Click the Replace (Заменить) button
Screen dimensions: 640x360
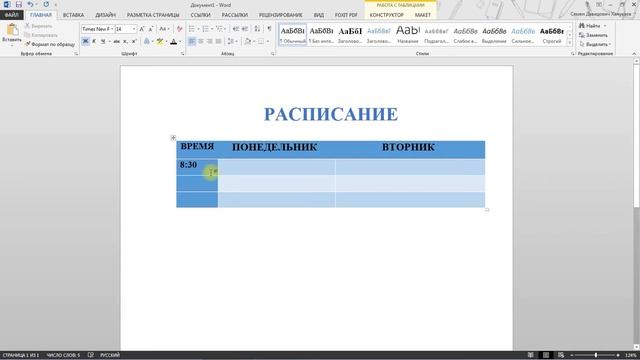(593, 35)
